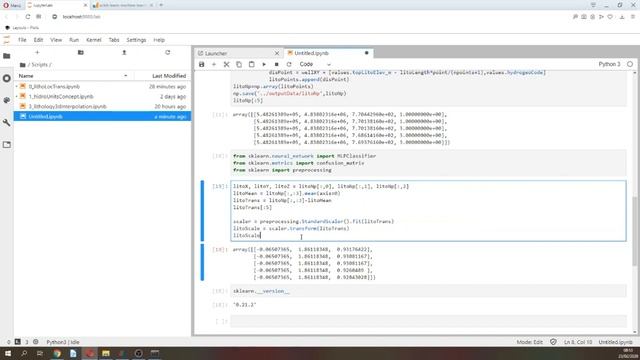
Task: Restart the kernel with the circular arrow
Action: point(289,64)
